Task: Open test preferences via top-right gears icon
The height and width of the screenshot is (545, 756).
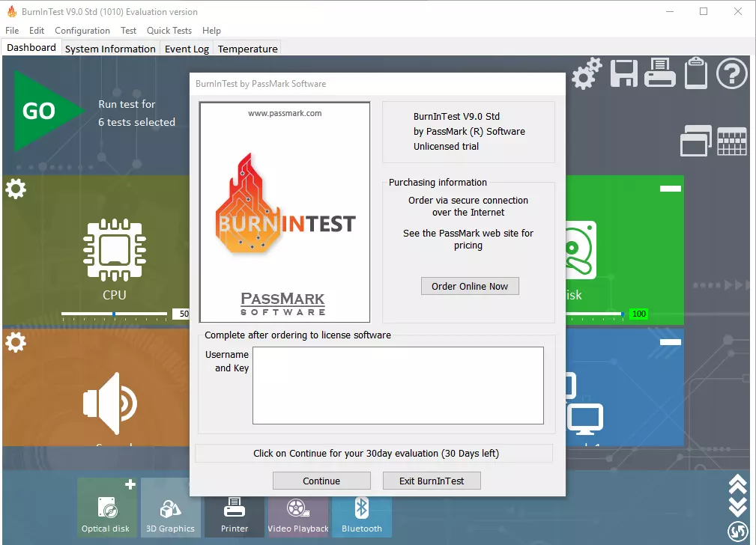Action: (x=587, y=73)
